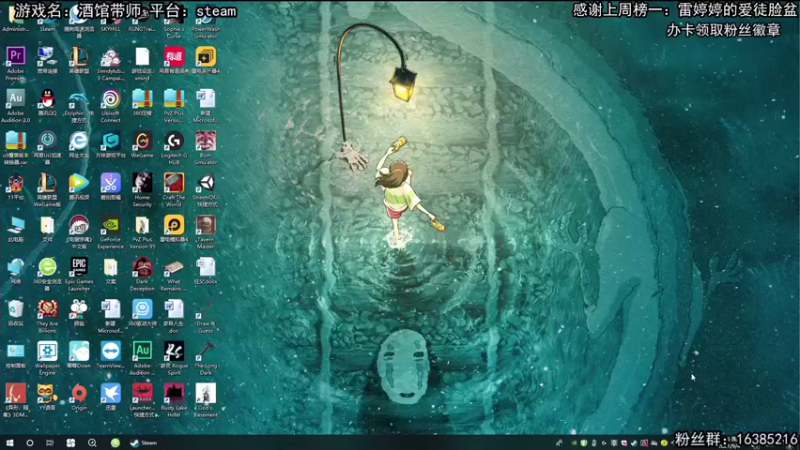Select the WeGame desktop shortcut

(x=142, y=141)
